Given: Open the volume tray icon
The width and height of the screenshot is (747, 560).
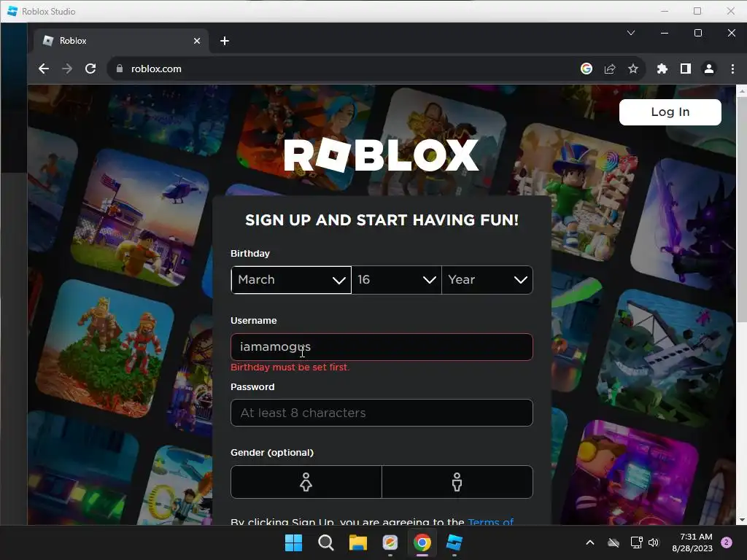Looking at the screenshot, I should [654, 542].
